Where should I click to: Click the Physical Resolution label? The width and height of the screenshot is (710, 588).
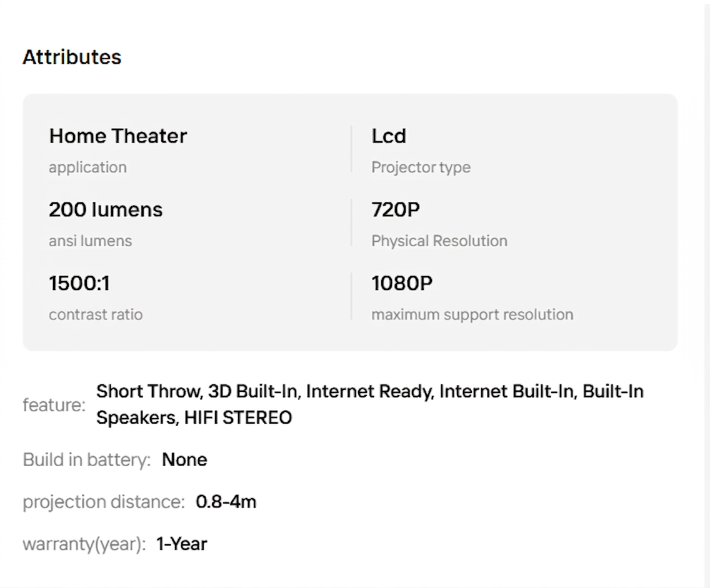tap(439, 241)
